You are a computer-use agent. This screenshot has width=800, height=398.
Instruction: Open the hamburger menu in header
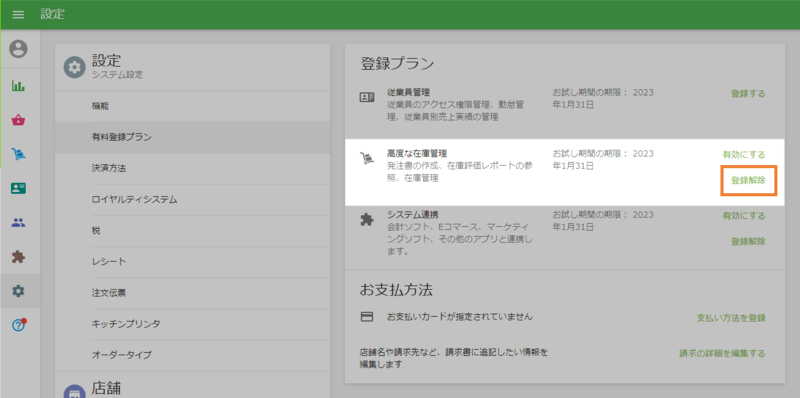click(18, 14)
